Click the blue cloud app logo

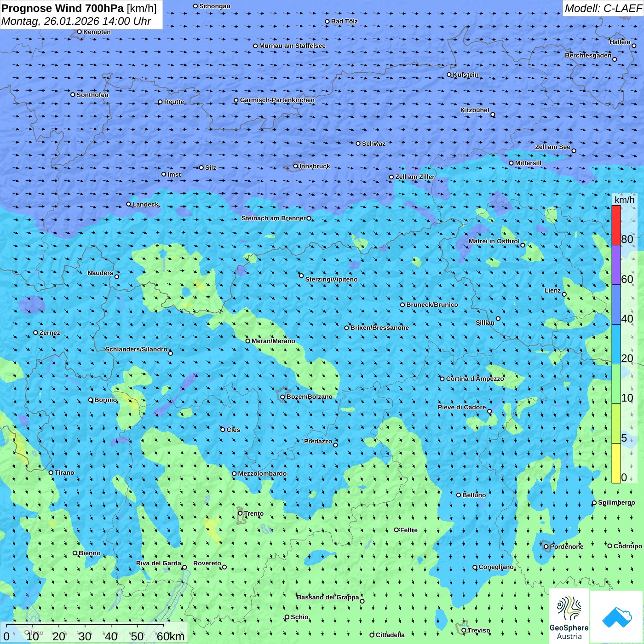pyautogui.click(x=617, y=617)
